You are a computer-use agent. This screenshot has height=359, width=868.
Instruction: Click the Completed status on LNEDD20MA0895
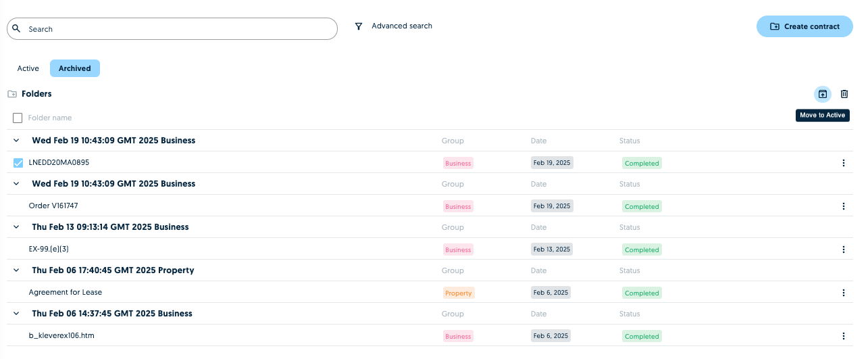coord(642,163)
